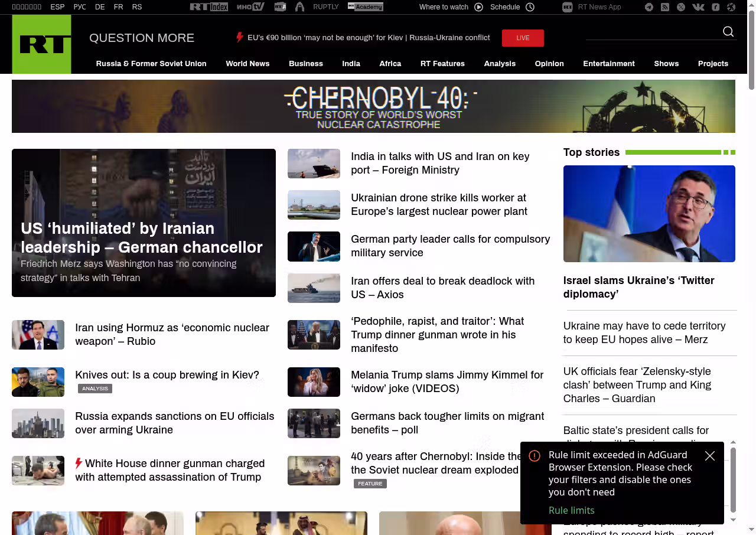This screenshot has height=535, width=756.
Task: Open the Telegram social icon
Action: pyautogui.click(x=649, y=7)
